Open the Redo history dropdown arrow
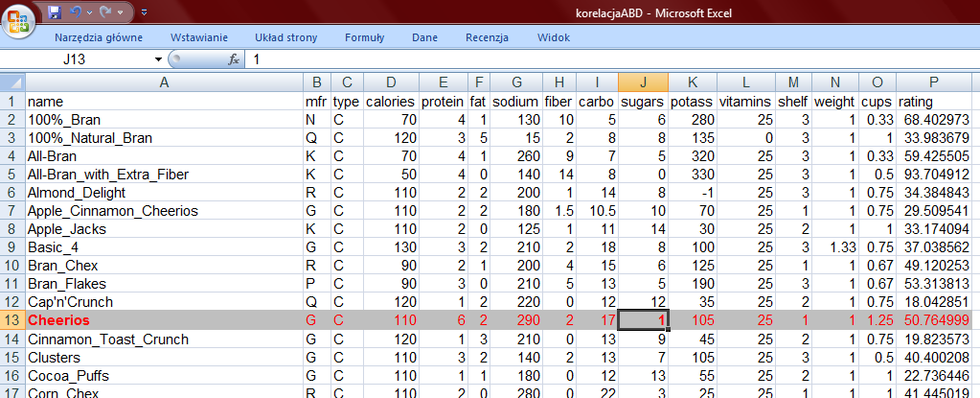This screenshot has height=398, width=980. click(119, 12)
